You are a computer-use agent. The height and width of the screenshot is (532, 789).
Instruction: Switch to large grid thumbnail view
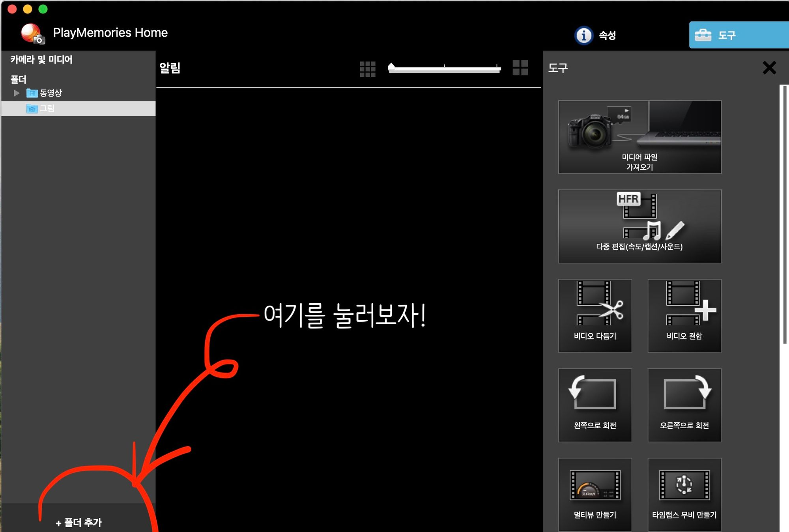(520, 68)
